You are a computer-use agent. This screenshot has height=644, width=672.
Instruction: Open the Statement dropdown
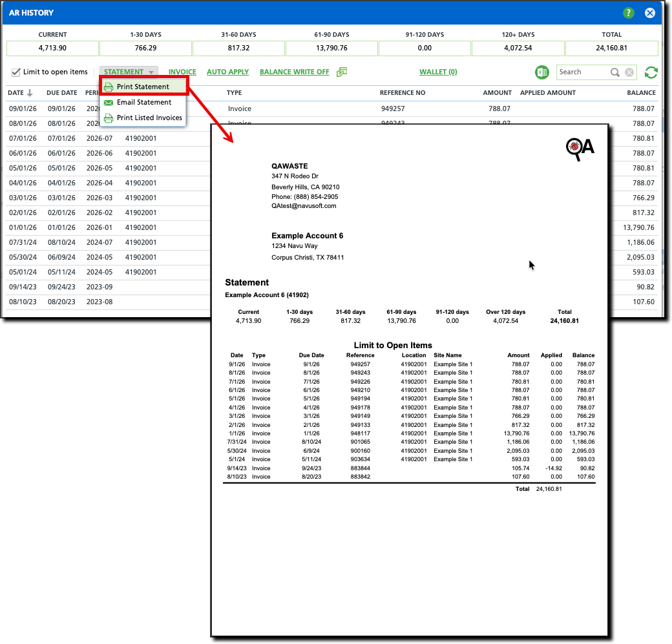129,72
